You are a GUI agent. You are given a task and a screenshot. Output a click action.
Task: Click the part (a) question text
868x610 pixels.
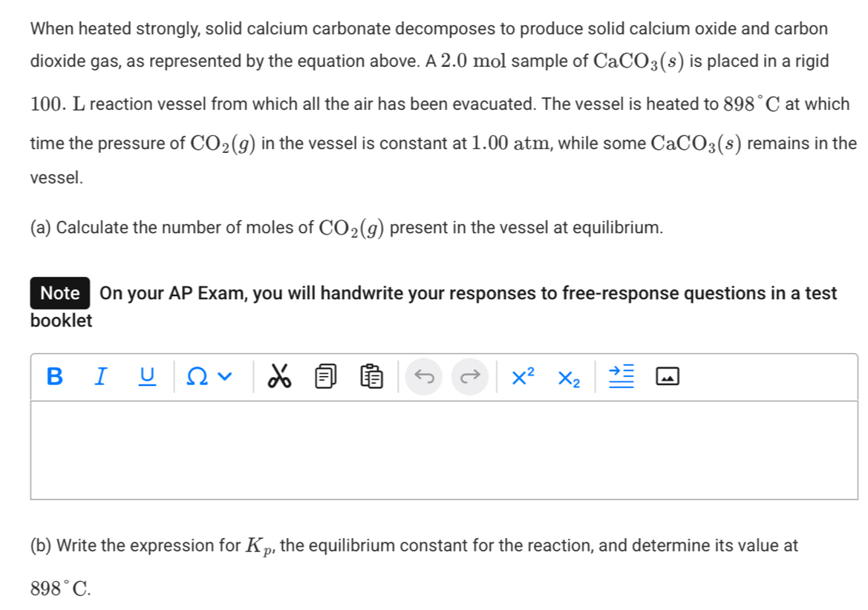346,227
